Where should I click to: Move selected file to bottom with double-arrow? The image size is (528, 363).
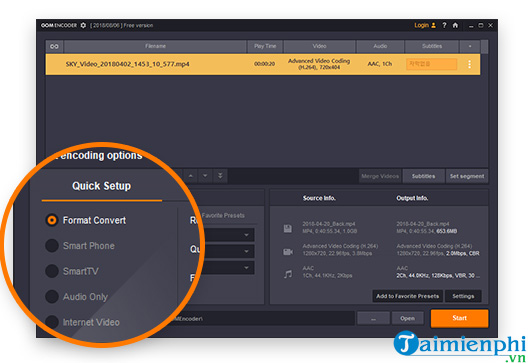[x=220, y=176]
